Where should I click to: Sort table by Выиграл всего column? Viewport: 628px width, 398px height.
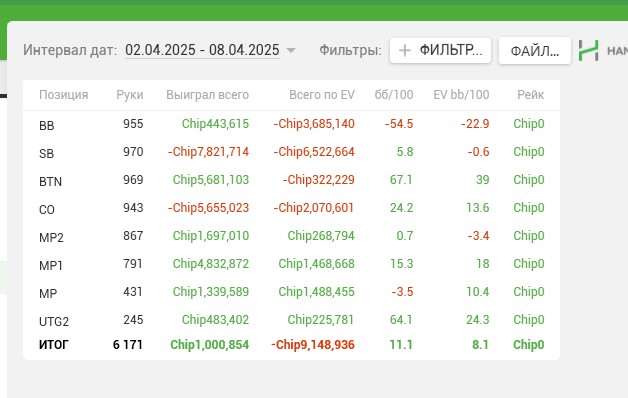pyautogui.click(x=207, y=95)
